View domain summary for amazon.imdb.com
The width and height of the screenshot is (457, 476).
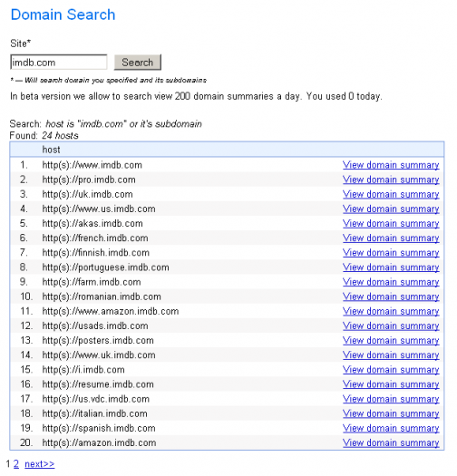391,442
